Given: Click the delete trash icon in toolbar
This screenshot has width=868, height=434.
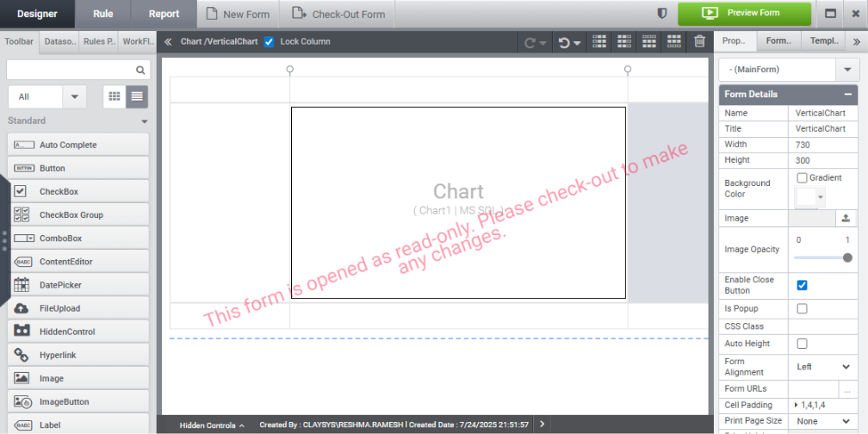Looking at the screenshot, I should (699, 41).
